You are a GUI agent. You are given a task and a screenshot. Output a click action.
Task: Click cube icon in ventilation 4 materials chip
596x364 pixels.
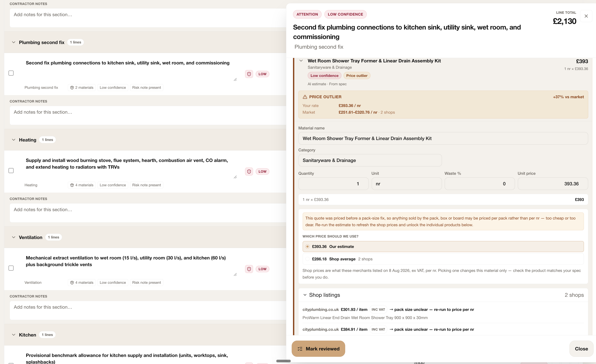[72, 282]
